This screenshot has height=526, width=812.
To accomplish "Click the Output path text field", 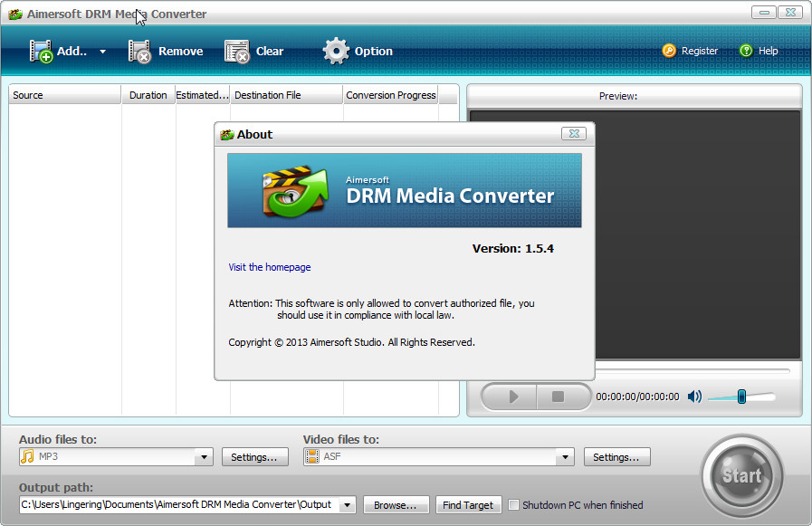I will (x=179, y=504).
